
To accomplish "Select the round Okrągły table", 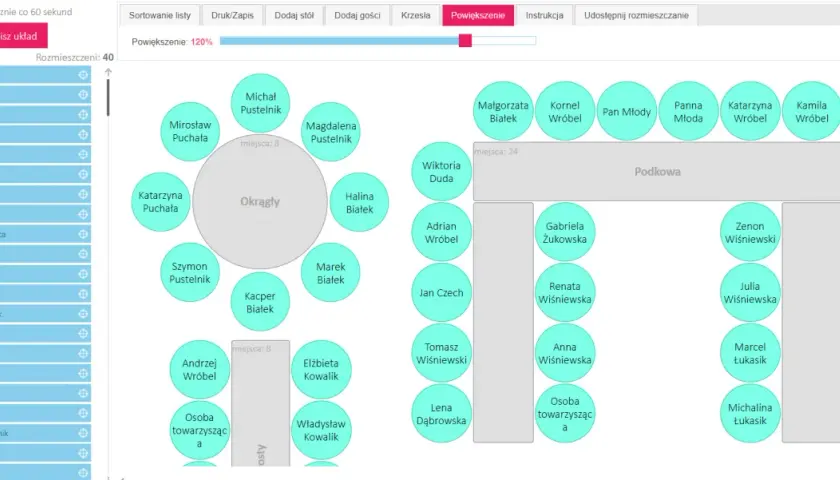I will click(x=260, y=201).
